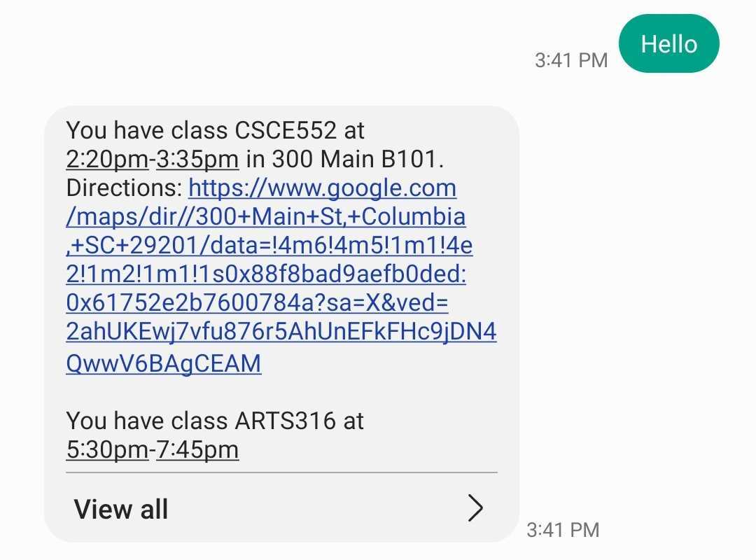This screenshot has height=560, width=756.
Task: Tap the 3:41 PM timestamp beside Hello
Action: [x=571, y=60]
